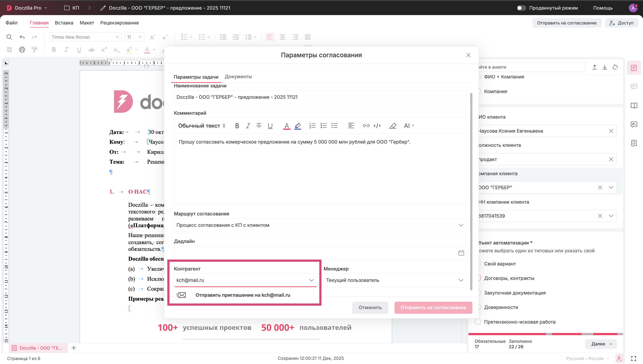This screenshot has width=643, height=364.
Task: Expand the ООО "ГЕРБЕР" company dropdown
Action: click(x=611, y=187)
